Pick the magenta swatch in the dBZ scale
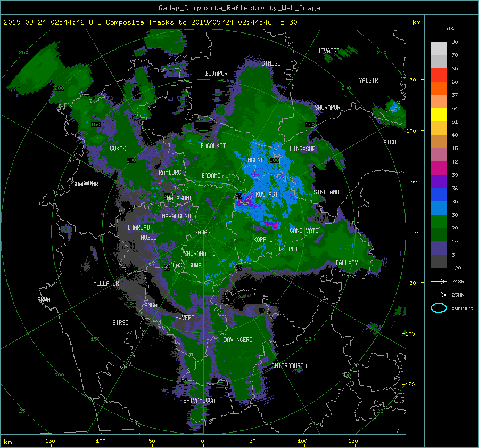Screen dimensions: 479x448 (439, 168)
